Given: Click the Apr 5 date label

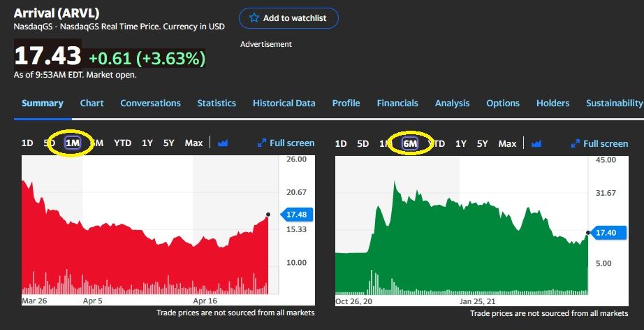Looking at the screenshot, I should (x=93, y=301).
